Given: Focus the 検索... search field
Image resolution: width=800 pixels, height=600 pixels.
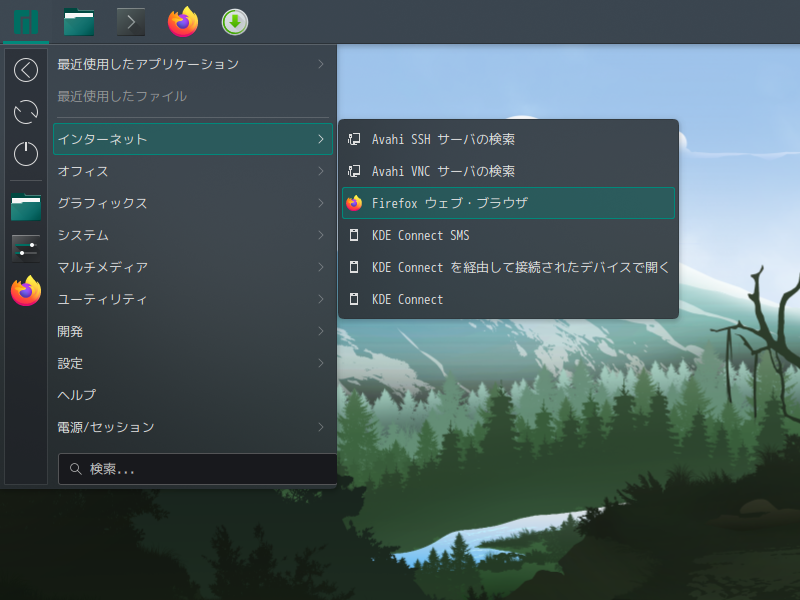Looking at the screenshot, I should pos(197,469).
